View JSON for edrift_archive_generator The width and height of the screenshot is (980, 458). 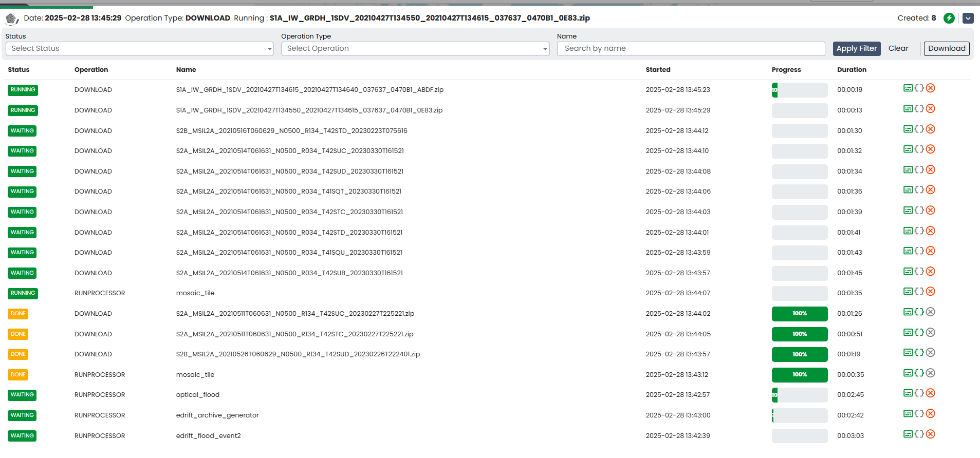(x=919, y=414)
